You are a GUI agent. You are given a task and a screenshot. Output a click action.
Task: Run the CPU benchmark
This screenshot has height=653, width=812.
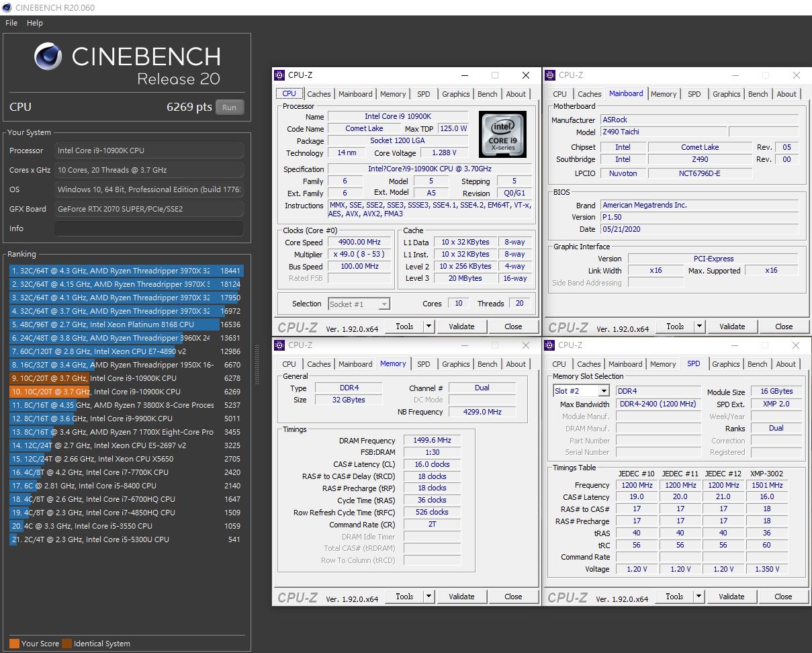(230, 107)
